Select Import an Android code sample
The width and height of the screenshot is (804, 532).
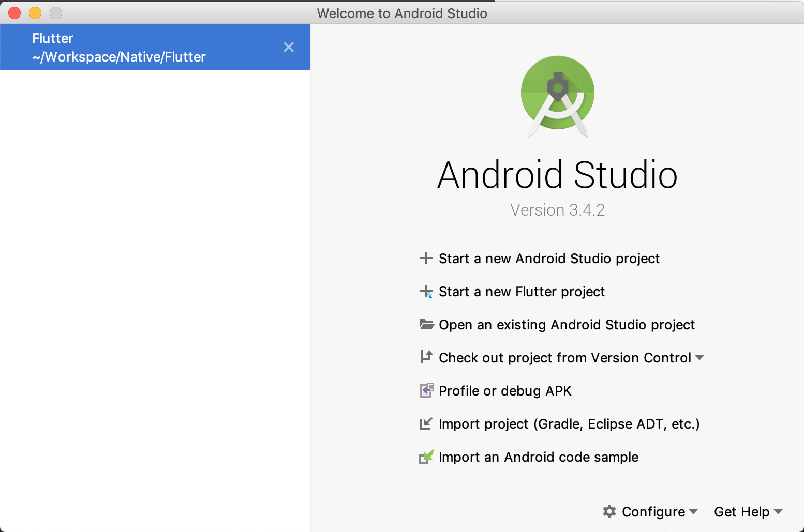point(539,457)
